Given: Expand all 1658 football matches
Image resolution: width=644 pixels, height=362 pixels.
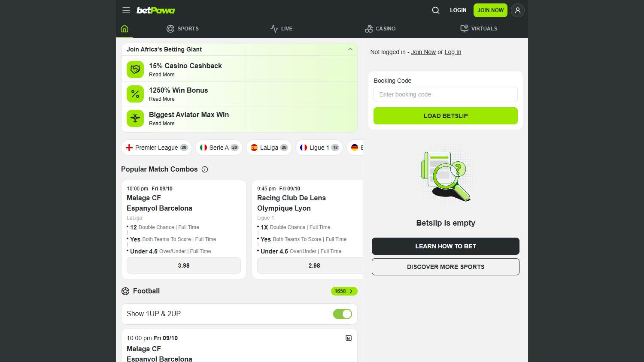Looking at the screenshot, I should point(344,291).
